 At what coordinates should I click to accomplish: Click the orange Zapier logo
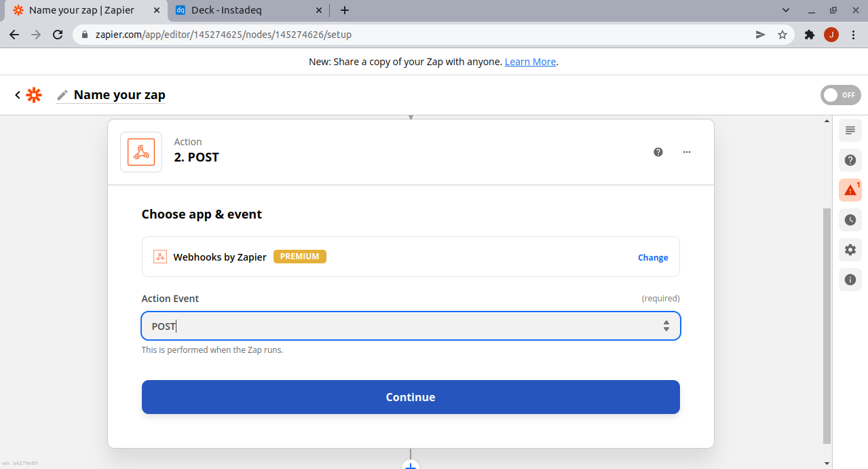pyautogui.click(x=34, y=95)
